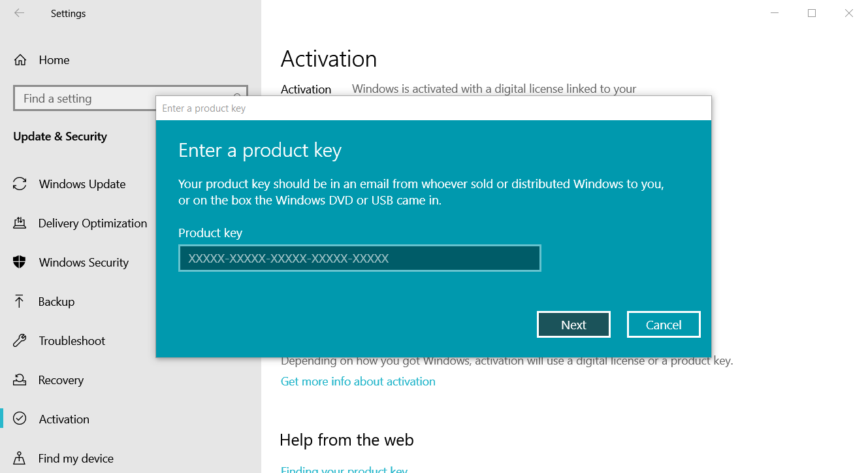Click the Find my device icon

[x=20, y=459]
